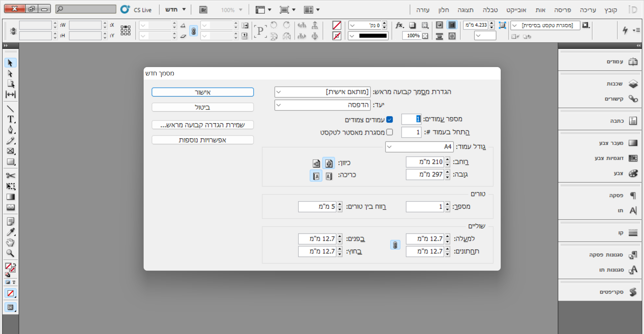Select the Eyedropper tool
The height and width of the screenshot is (334, 644).
point(10,232)
